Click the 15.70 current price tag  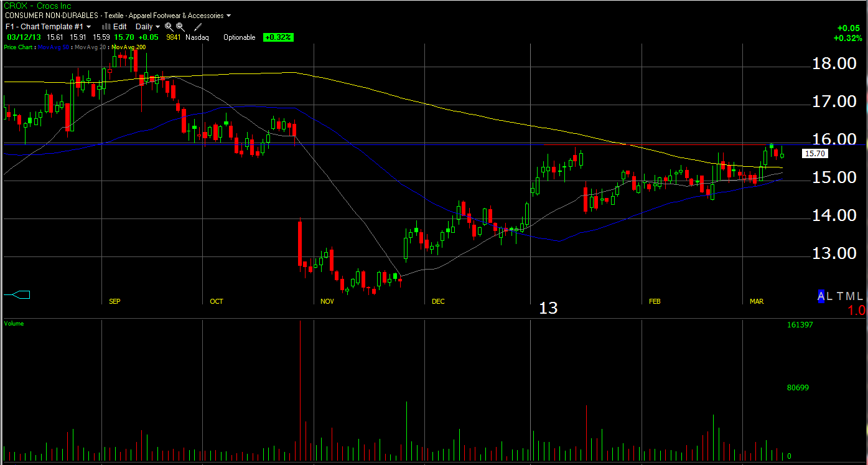(x=814, y=153)
